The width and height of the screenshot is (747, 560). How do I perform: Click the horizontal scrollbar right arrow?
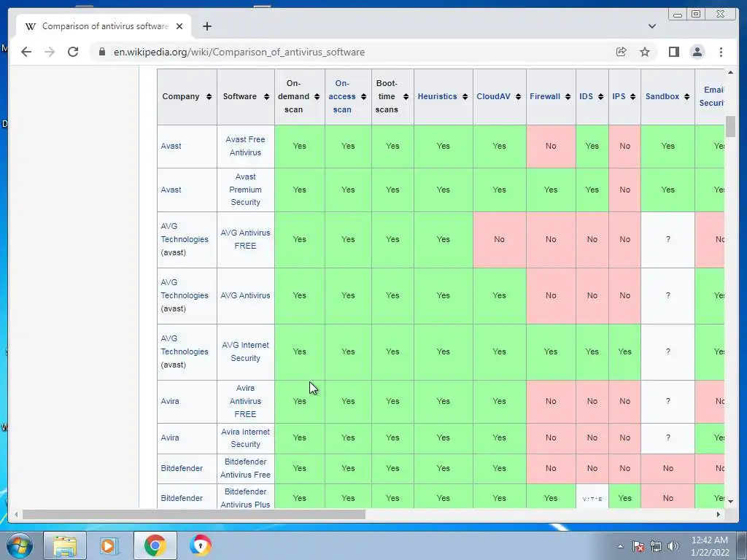[719, 514]
